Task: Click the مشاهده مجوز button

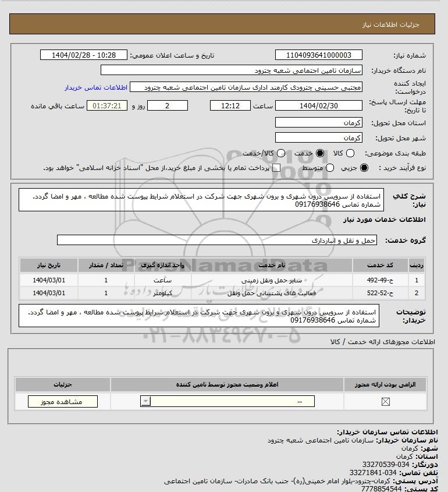Action: click(63, 402)
